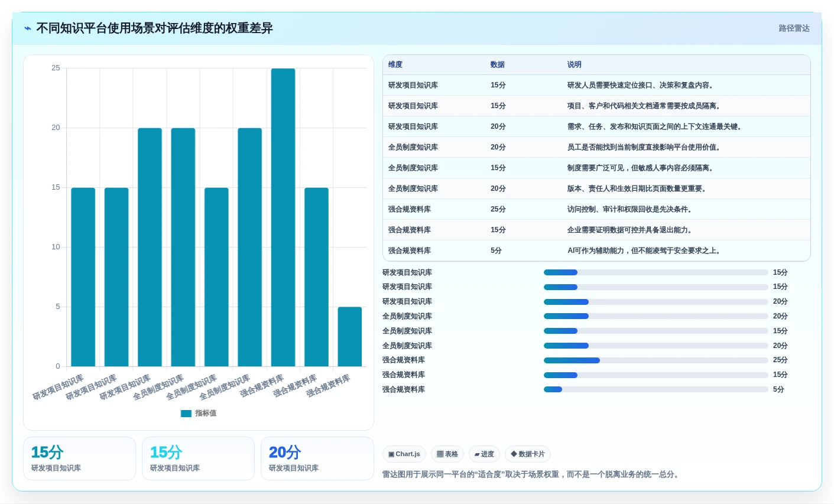This screenshot has height=504, width=834.
Task: Click the title 不同知识平台使用场景对评估维度的权重差异
Action: [x=154, y=28]
